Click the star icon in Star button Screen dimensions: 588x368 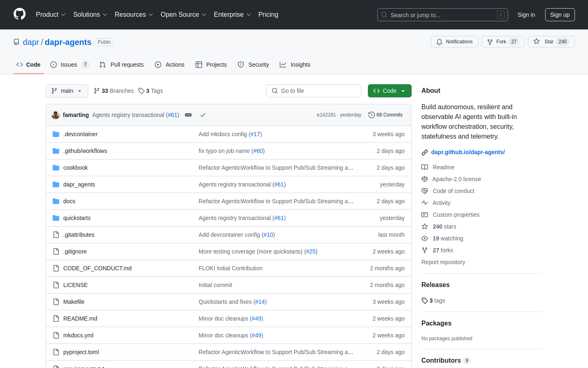click(x=537, y=42)
